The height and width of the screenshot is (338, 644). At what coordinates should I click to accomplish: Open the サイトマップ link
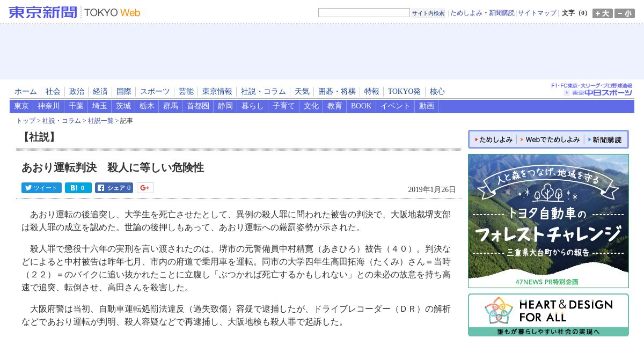pyautogui.click(x=537, y=13)
